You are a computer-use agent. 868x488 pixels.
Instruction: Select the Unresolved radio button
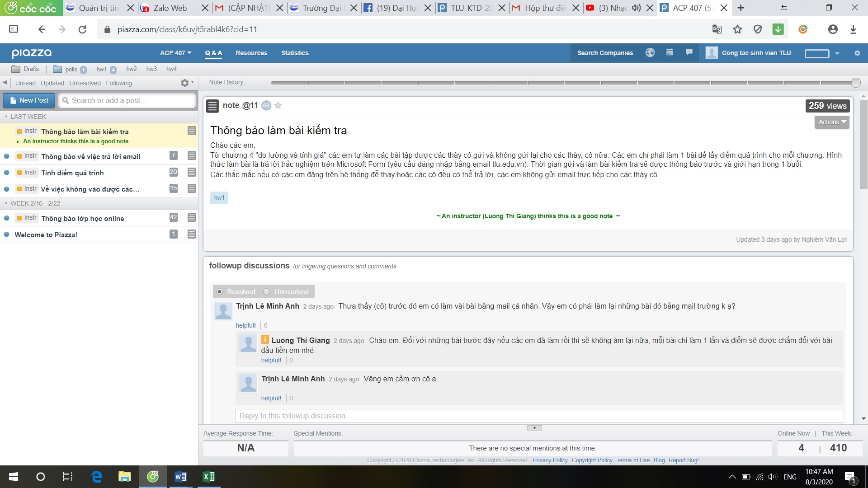(267, 292)
